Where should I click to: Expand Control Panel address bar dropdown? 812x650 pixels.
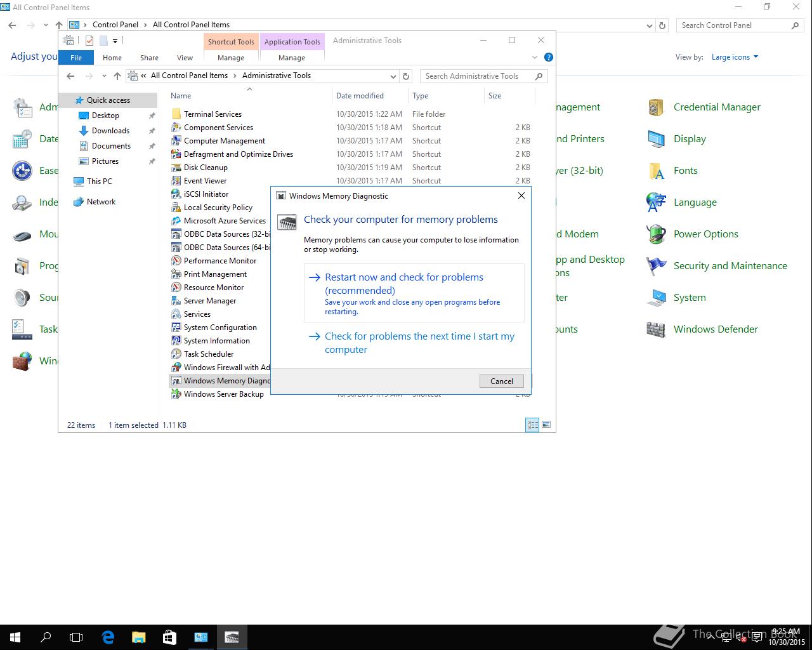[649, 26]
